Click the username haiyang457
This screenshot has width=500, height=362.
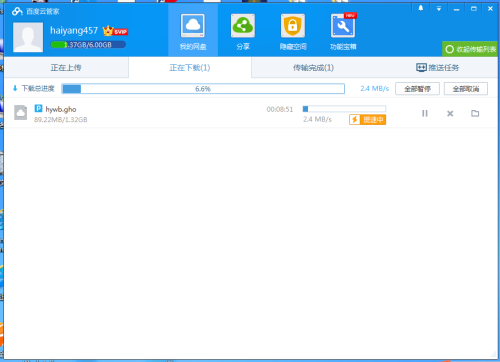(x=74, y=31)
